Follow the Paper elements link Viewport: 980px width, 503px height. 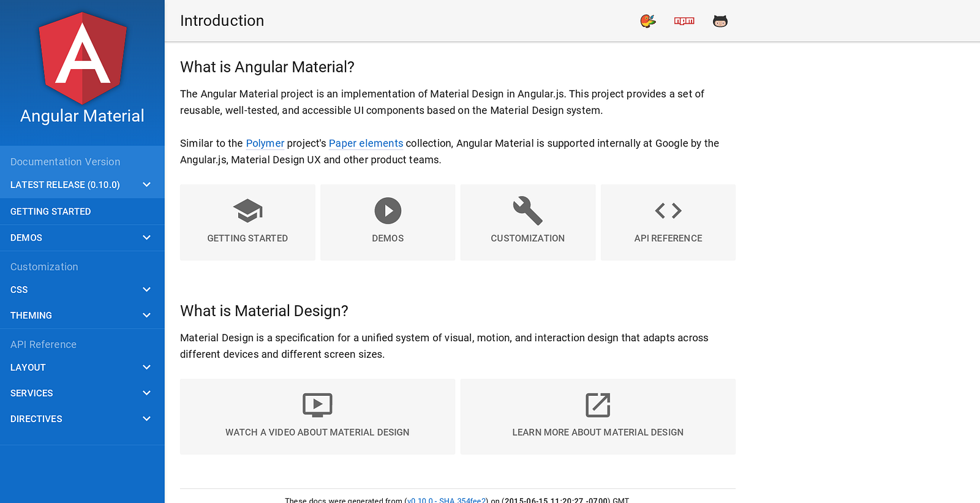coord(366,143)
